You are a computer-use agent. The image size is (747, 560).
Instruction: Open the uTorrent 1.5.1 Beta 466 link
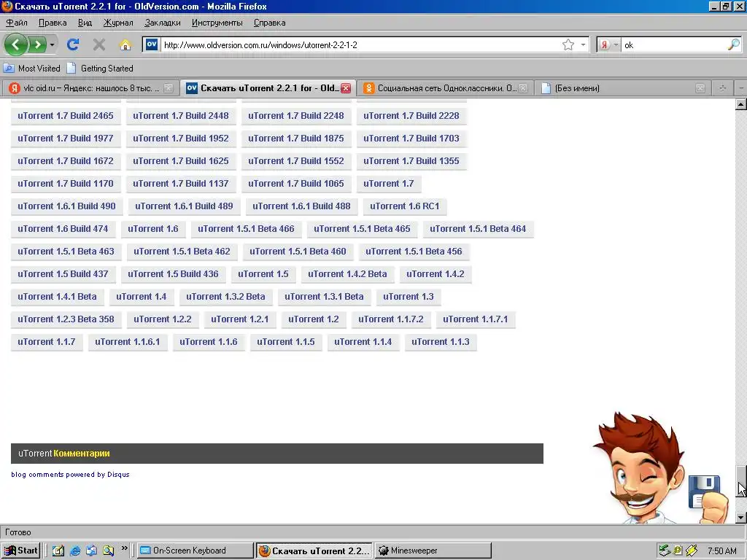click(247, 229)
